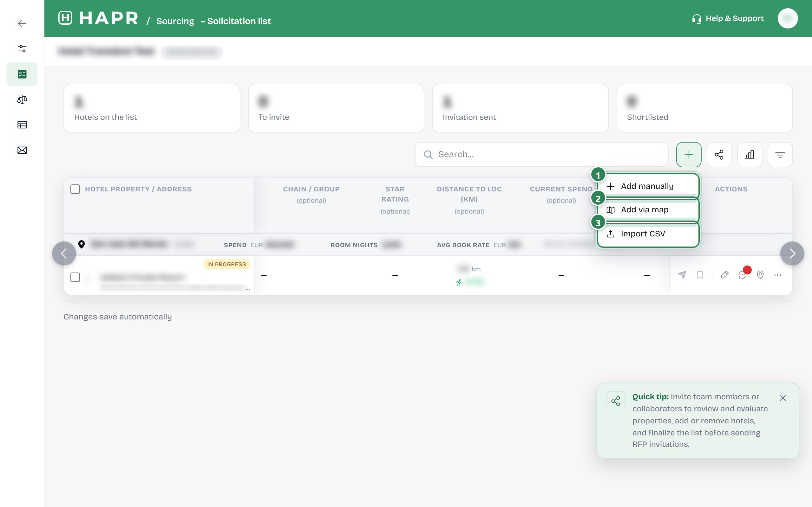Screen dimensions: 812x507
Task: Click the map pin icon in Actions
Action: point(760,275)
